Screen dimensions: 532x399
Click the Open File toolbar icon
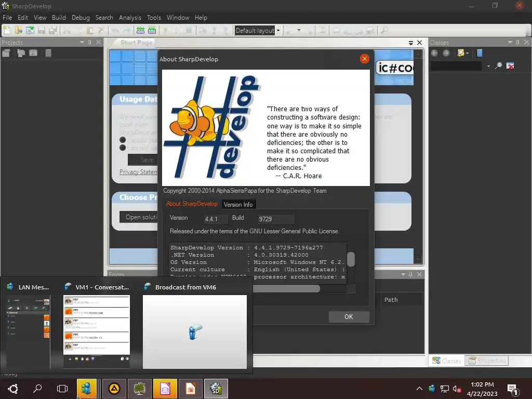(18, 31)
